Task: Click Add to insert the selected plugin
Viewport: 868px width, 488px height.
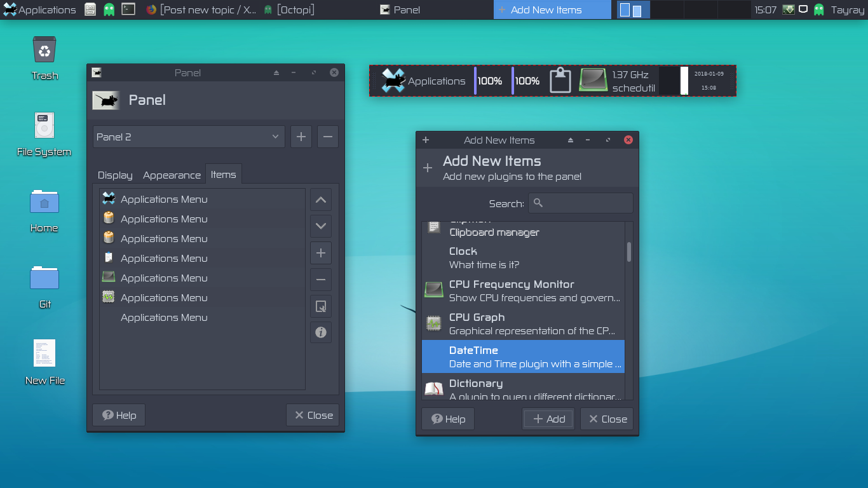Action: pyautogui.click(x=549, y=419)
